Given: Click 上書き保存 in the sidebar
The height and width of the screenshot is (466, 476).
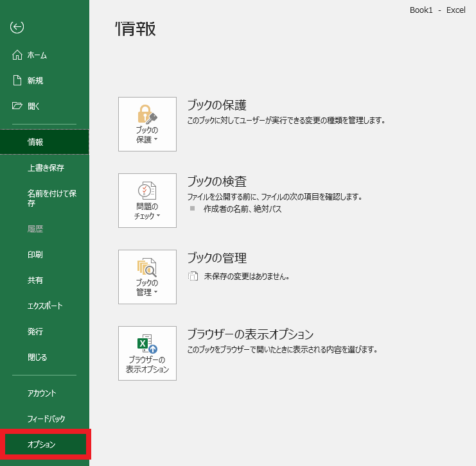Looking at the screenshot, I should (x=44, y=168).
